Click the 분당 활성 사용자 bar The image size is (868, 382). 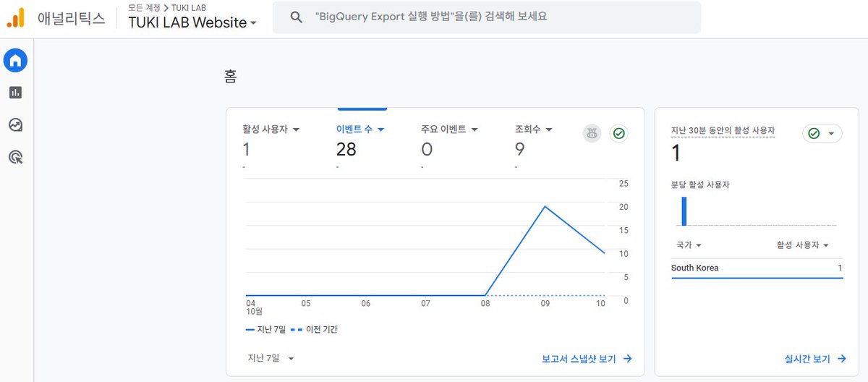coord(684,211)
